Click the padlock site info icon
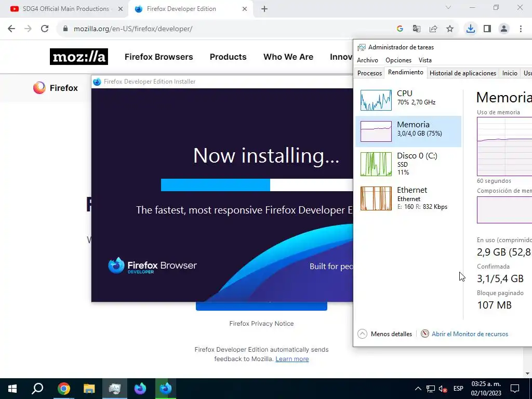 point(65,29)
